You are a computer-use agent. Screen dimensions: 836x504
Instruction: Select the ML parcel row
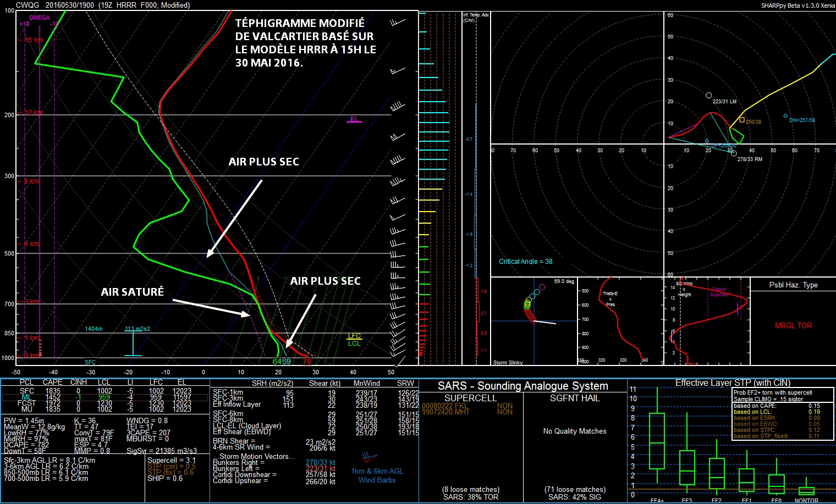tap(105, 397)
